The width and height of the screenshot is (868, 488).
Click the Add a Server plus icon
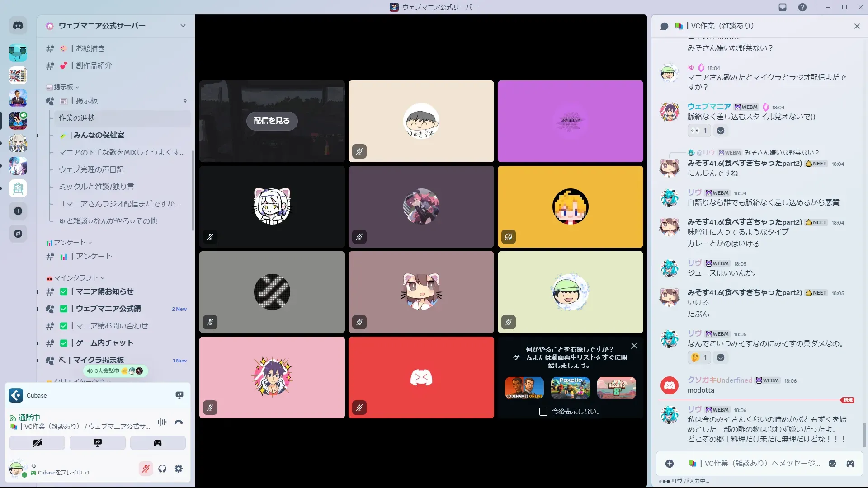click(x=18, y=211)
